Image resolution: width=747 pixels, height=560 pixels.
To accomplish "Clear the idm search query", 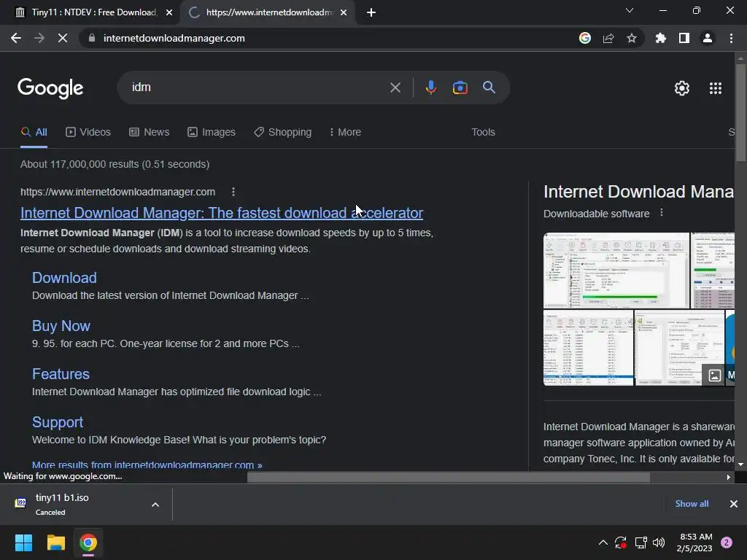I will tap(395, 87).
